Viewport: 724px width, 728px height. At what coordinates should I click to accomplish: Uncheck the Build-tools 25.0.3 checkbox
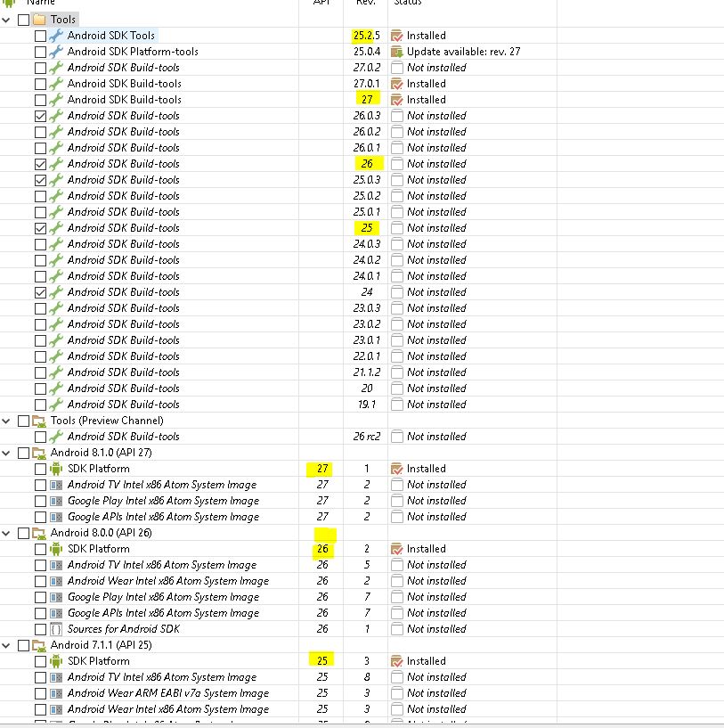pos(40,180)
